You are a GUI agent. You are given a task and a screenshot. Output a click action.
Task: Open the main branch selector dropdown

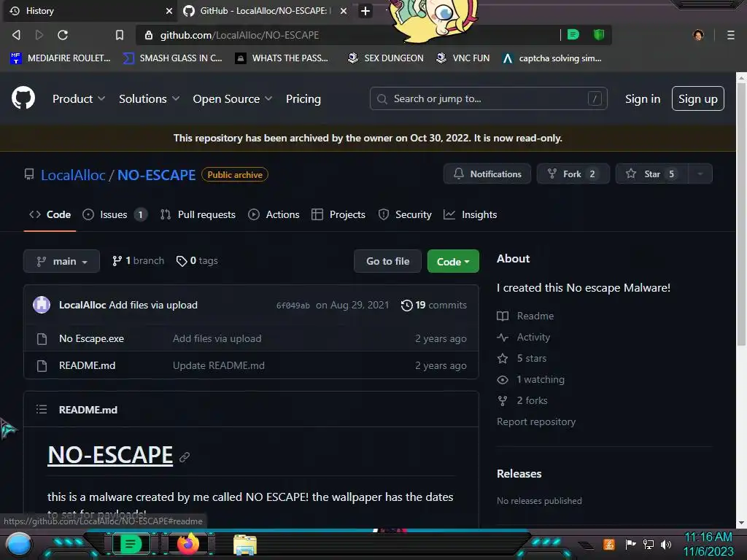(x=61, y=261)
